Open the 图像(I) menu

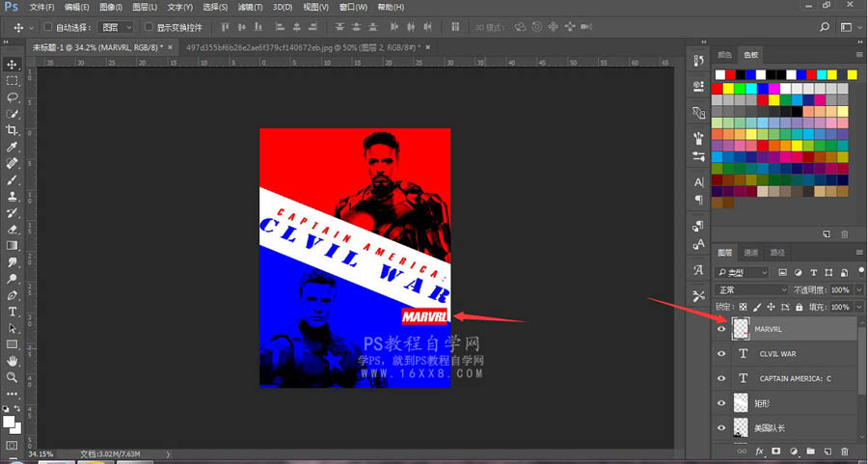pos(111,7)
